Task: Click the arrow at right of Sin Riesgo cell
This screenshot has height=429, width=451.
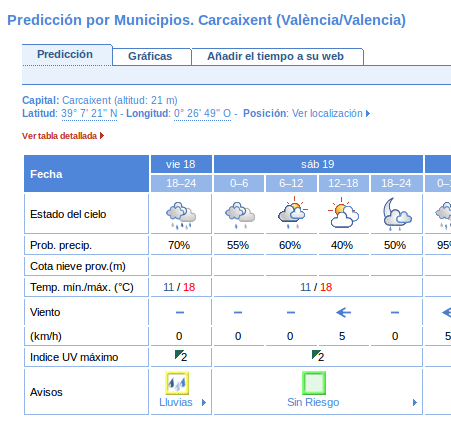Action: 415,402
